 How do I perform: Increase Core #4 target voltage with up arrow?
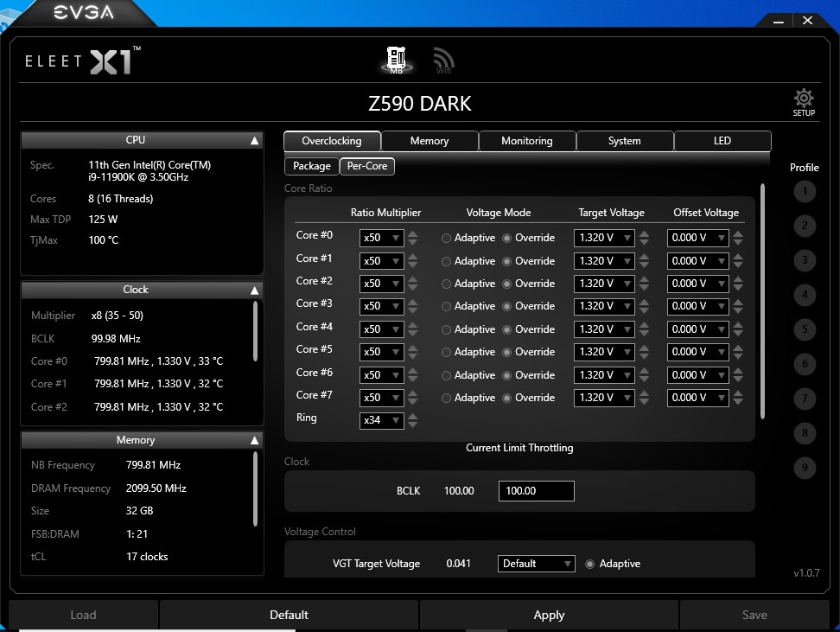click(x=644, y=325)
